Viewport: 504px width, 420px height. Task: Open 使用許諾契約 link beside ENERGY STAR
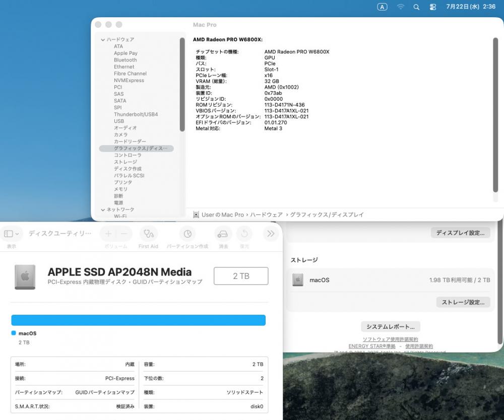(x=419, y=346)
